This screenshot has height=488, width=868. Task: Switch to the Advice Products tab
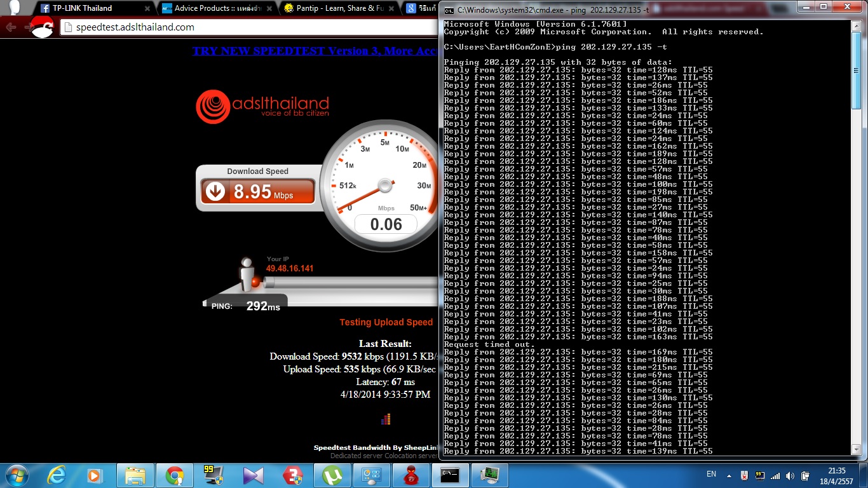pyautogui.click(x=216, y=8)
